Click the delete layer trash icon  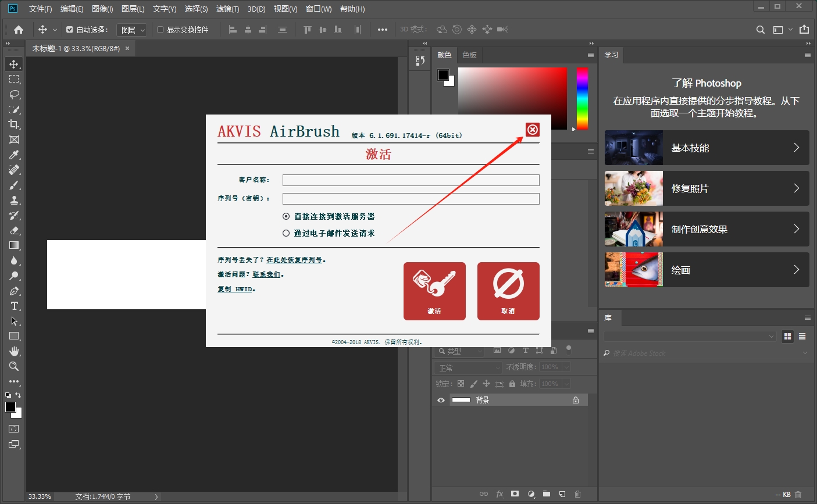pos(577,494)
